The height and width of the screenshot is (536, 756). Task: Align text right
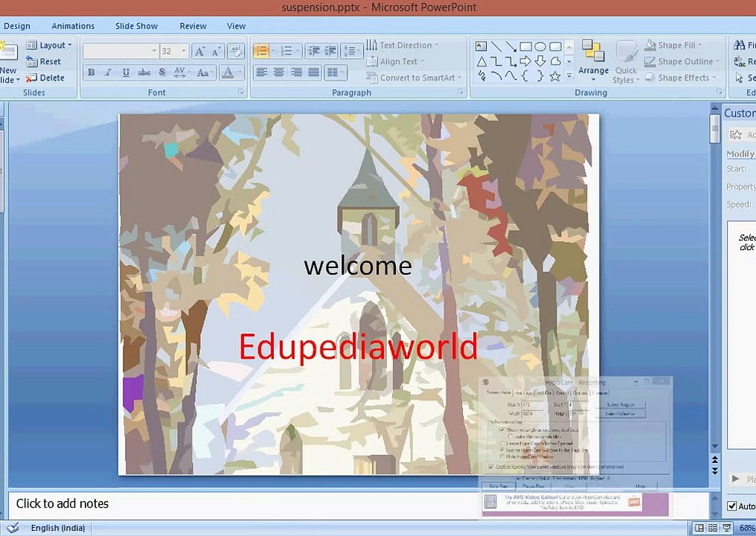296,72
